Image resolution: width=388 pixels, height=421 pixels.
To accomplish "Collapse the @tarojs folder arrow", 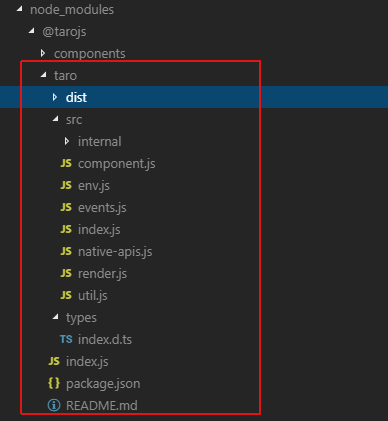I will [x=32, y=31].
